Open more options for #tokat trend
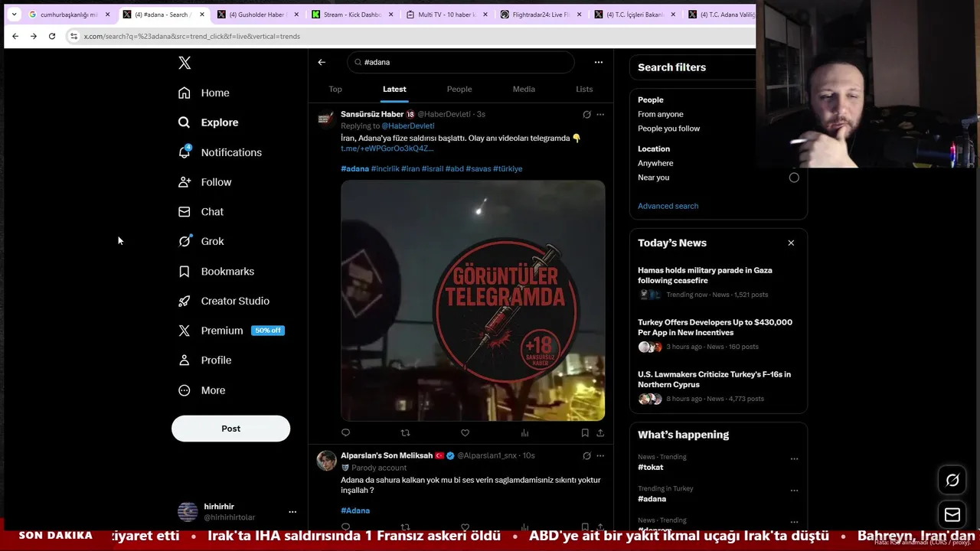This screenshot has height=551, width=980. (x=794, y=459)
